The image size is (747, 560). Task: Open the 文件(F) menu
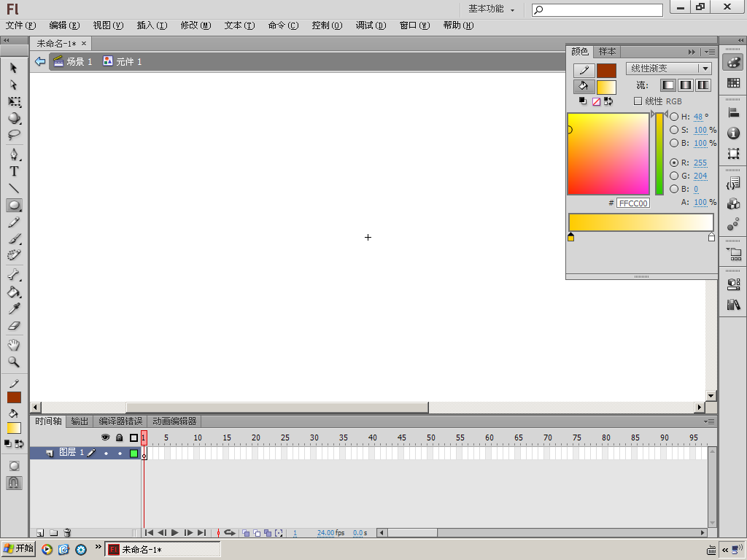point(21,26)
